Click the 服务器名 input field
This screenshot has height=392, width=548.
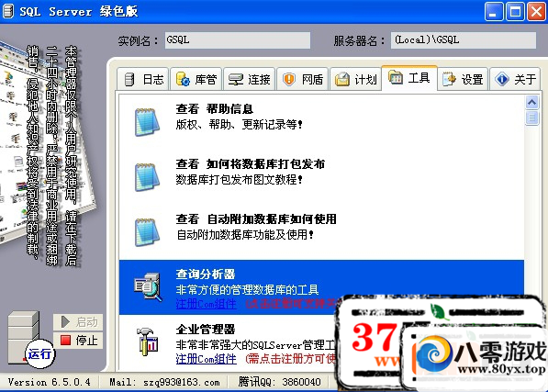[x=463, y=40]
